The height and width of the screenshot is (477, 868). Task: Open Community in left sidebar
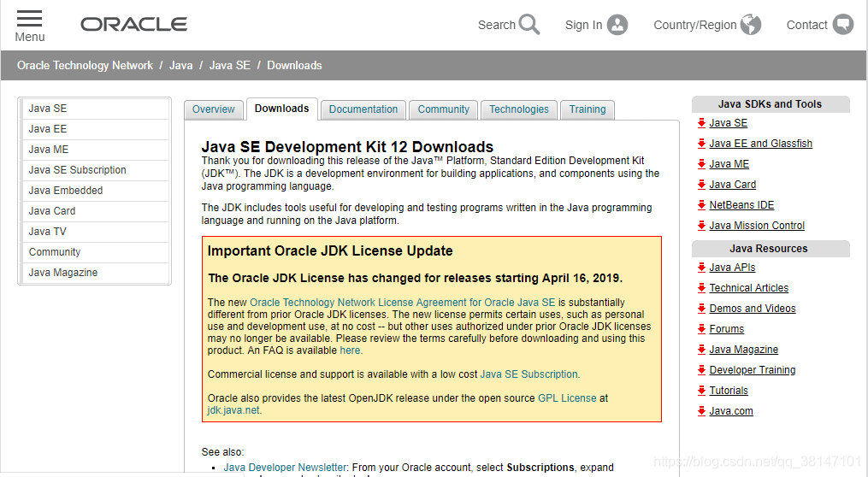[95, 252]
